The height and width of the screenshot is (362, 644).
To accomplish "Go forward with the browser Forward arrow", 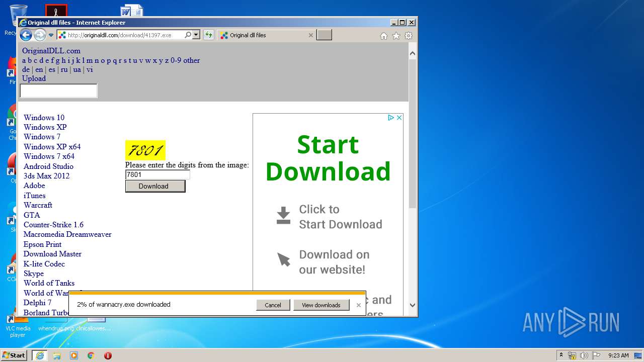I will pos(40,35).
